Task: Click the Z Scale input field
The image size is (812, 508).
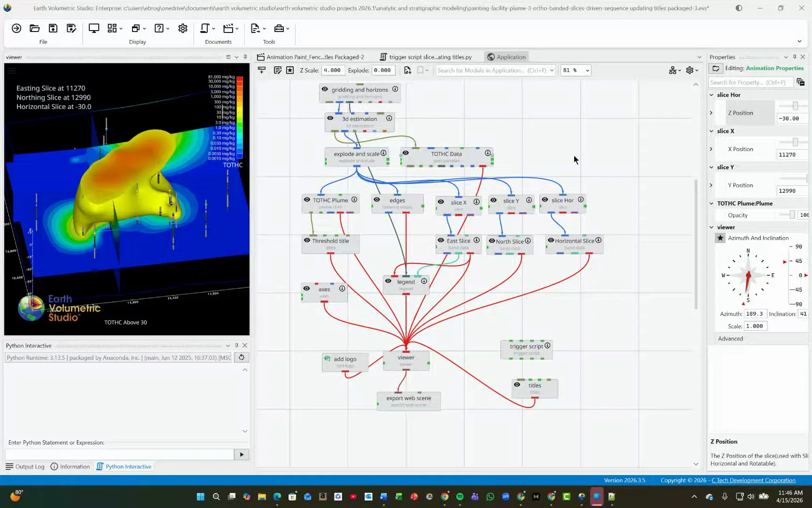Action: point(333,71)
